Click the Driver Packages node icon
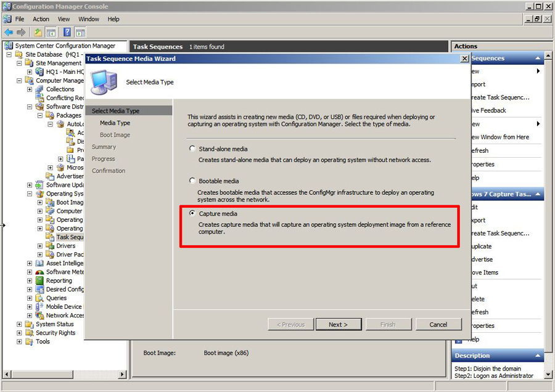Viewport: 555px width, 392px height. [x=50, y=255]
